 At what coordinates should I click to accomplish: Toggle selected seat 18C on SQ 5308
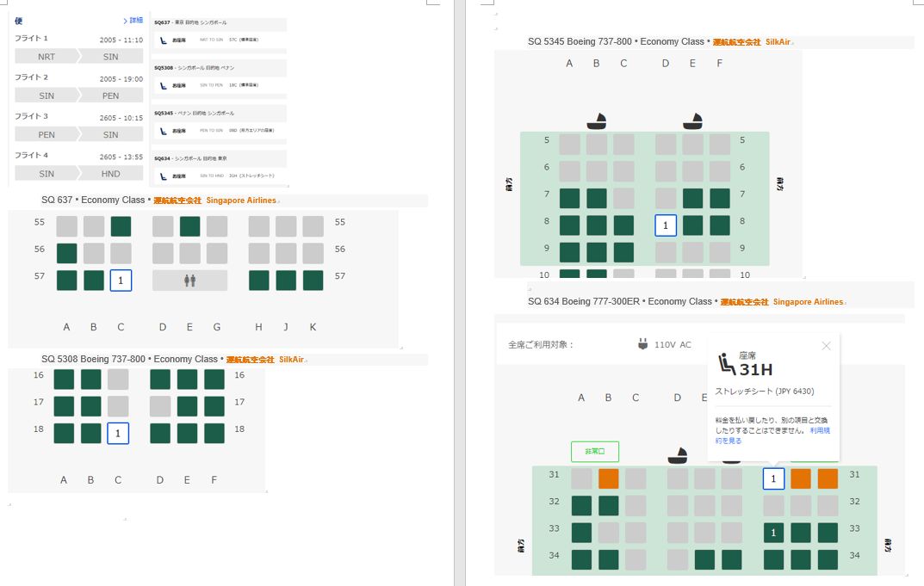coord(118,433)
